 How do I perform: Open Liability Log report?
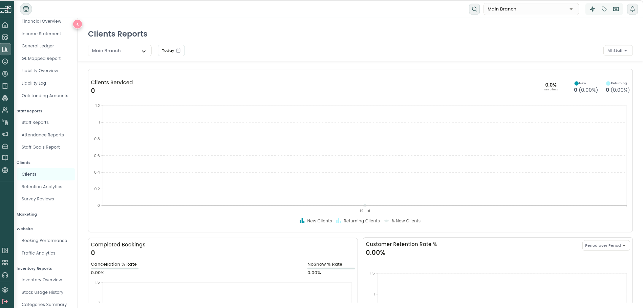tap(34, 83)
